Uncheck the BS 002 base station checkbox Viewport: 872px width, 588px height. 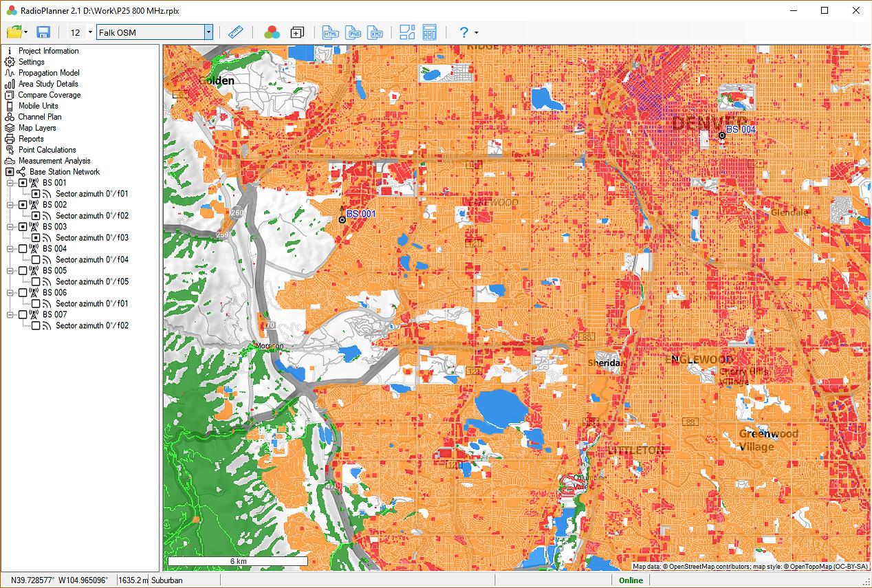(x=23, y=205)
